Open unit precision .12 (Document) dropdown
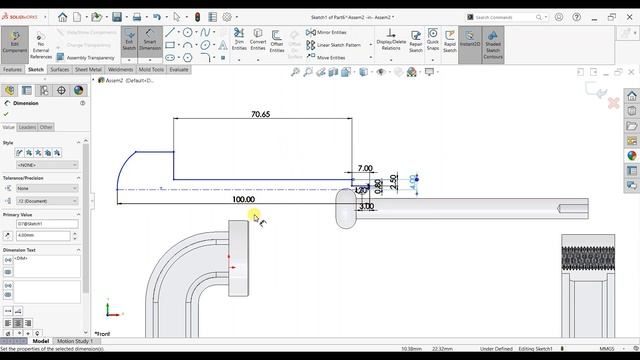 coord(47,201)
